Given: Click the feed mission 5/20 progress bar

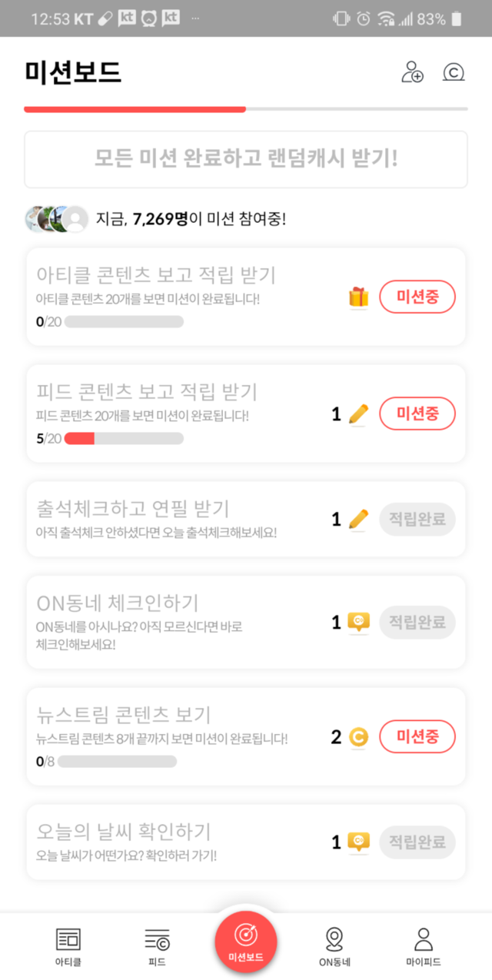Looking at the screenshot, I should coord(124,439).
